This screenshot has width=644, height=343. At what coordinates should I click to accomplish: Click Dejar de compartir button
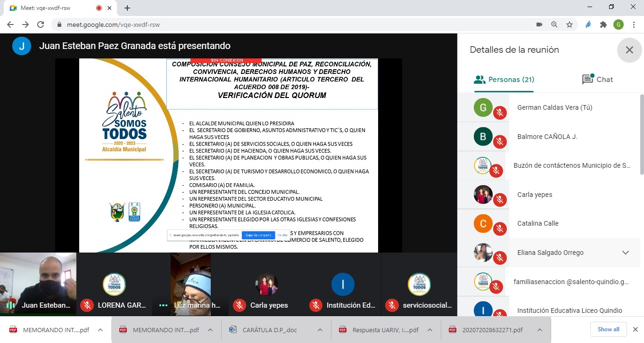[258, 235]
